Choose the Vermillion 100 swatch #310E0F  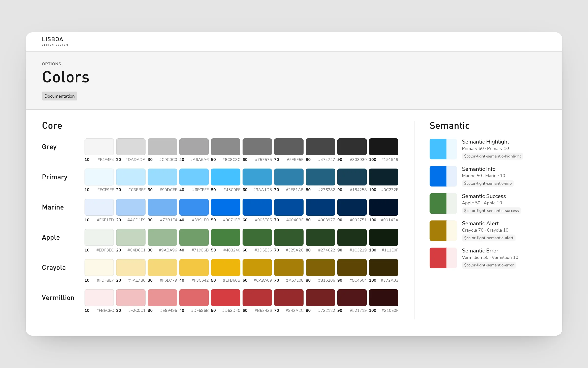(x=384, y=298)
